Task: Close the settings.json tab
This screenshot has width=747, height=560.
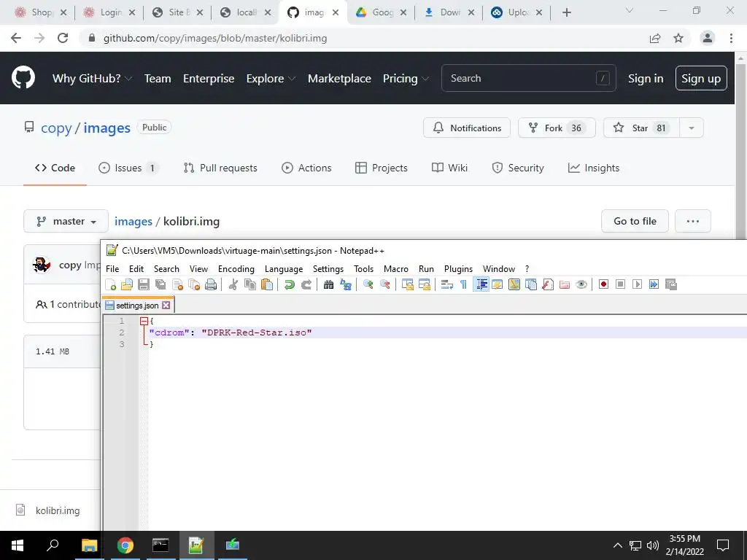Action: point(166,306)
